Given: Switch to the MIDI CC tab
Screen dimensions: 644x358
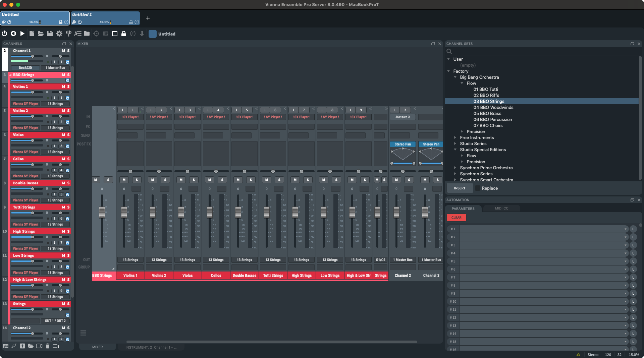Looking at the screenshot, I should [501, 208].
